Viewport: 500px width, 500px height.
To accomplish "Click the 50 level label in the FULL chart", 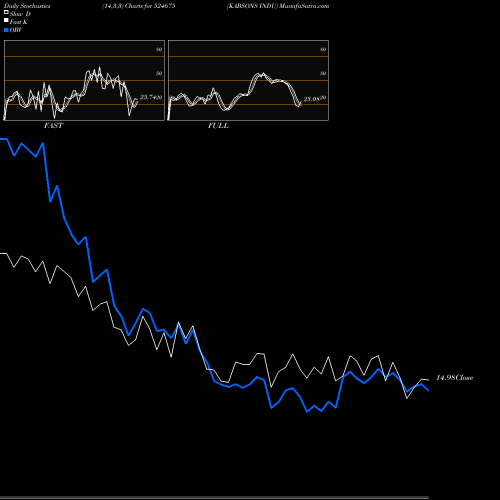I will pyautogui.click(x=323, y=73).
